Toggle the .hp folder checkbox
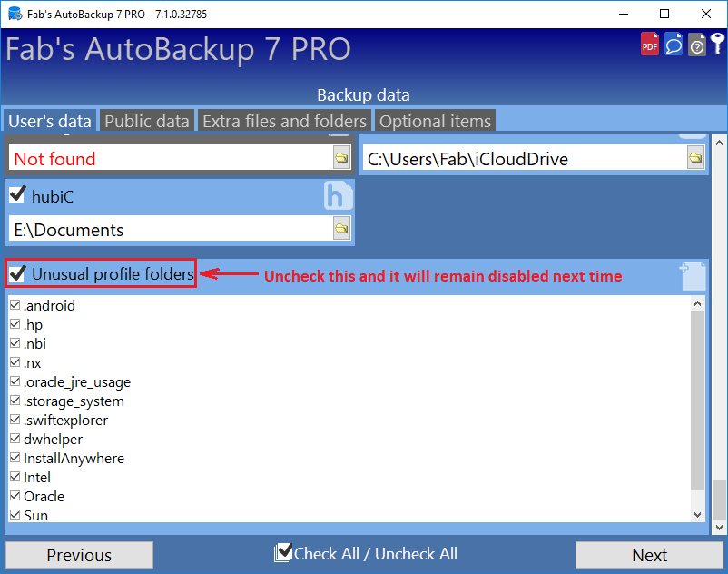This screenshot has width=728, height=574. (x=15, y=323)
